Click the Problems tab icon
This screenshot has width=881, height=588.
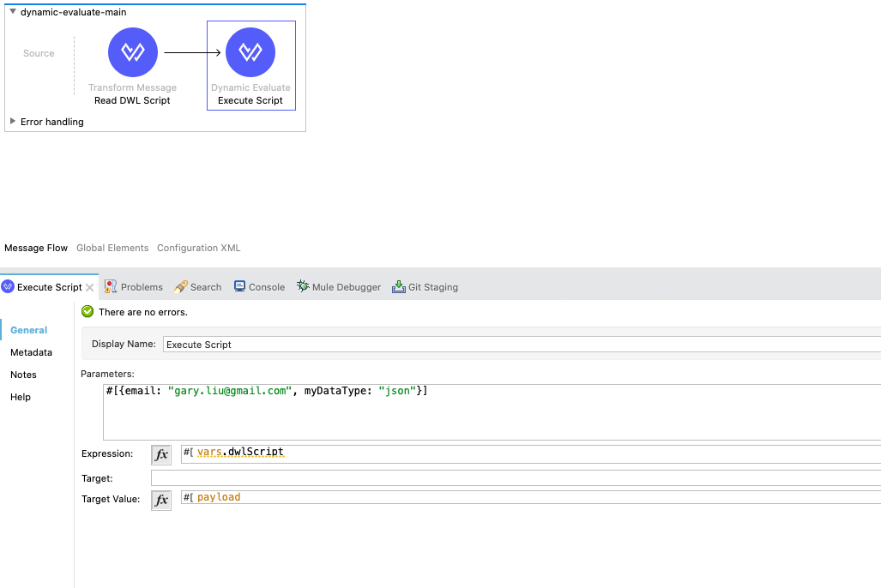click(x=111, y=286)
